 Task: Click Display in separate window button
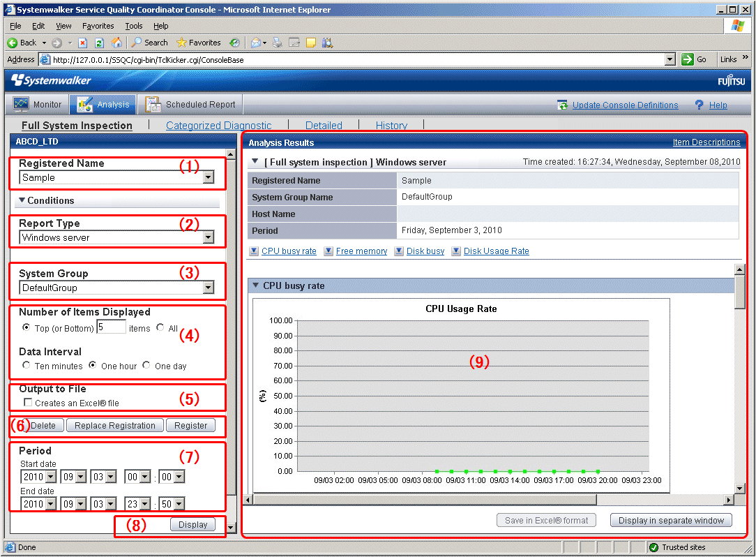click(x=671, y=520)
